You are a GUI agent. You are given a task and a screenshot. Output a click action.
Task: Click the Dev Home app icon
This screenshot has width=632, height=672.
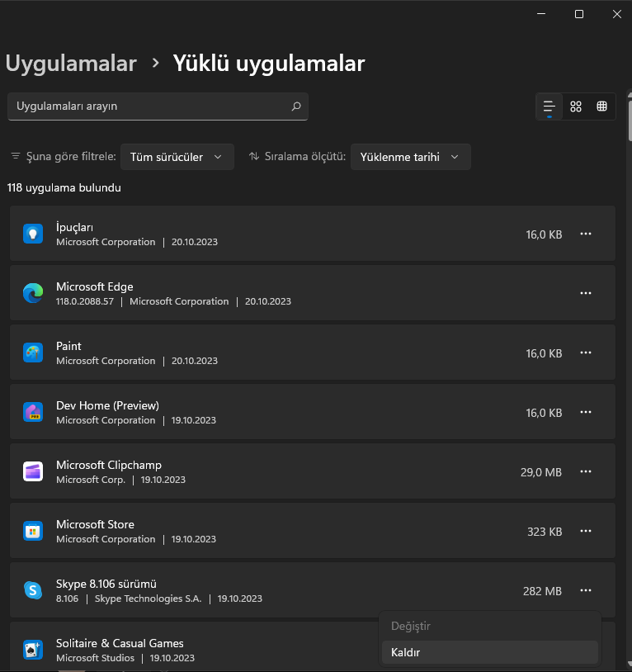[x=33, y=412]
